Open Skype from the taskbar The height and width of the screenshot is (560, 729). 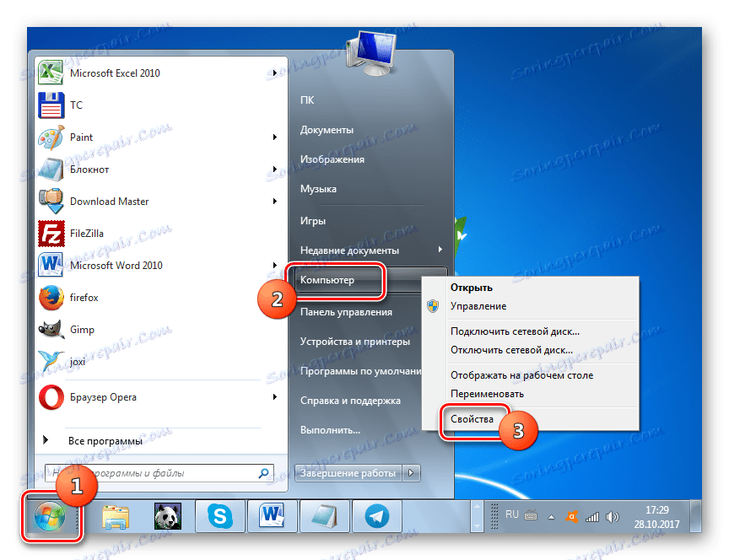pos(220,516)
